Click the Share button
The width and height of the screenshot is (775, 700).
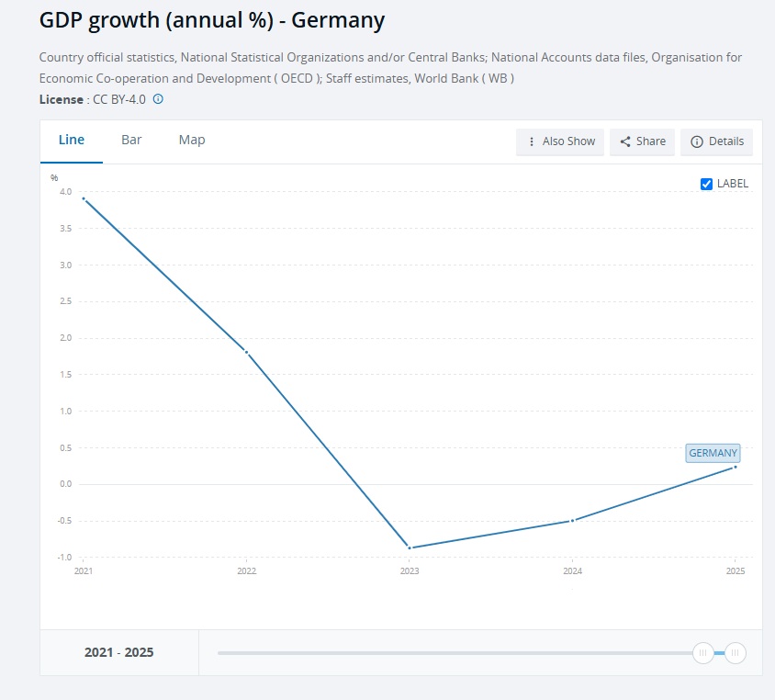pos(642,141)
